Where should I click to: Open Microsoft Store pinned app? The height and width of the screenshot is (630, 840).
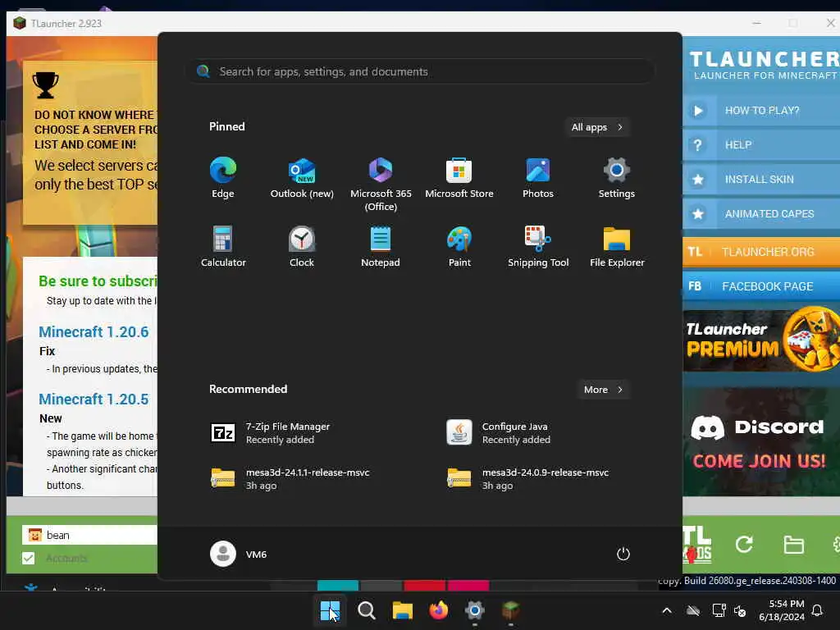(x=459, y=178)
